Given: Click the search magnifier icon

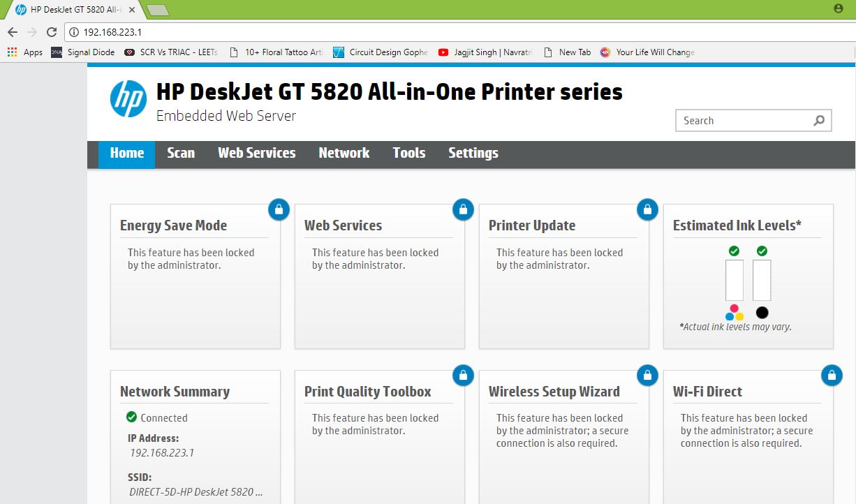Looking at the screenshot, I should click(x=819, y=121).
